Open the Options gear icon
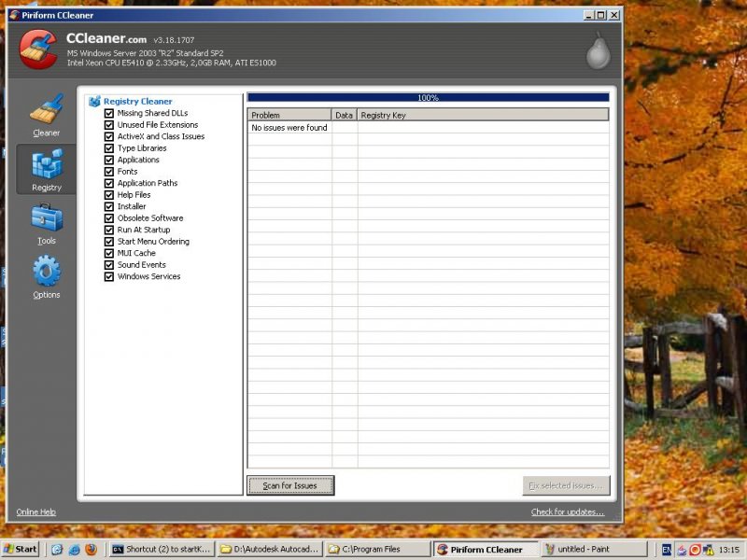 point(47,271)
